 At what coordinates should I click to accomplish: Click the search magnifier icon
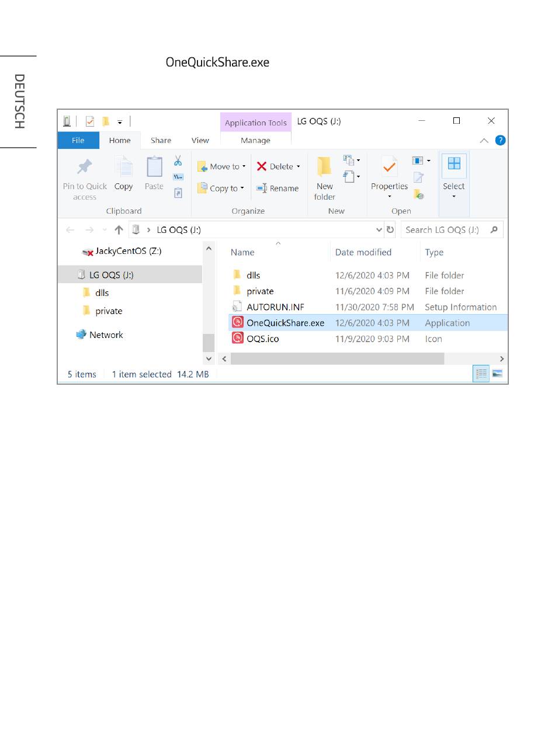[494, 230]
